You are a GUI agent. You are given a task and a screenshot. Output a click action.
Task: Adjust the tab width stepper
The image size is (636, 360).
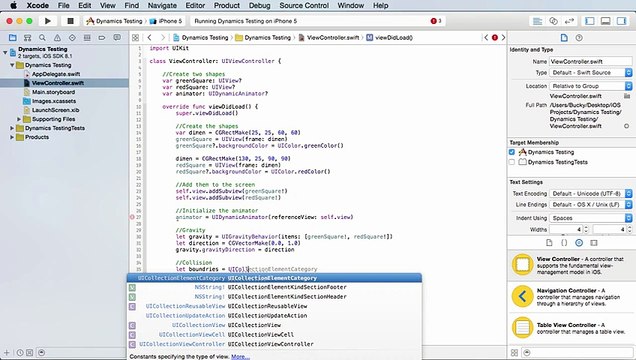(x=586, y=229)
